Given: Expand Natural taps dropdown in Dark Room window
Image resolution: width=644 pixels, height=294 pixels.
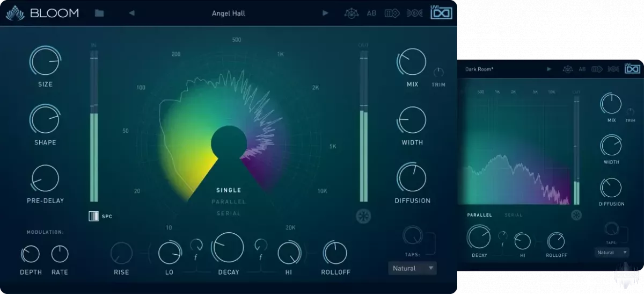Looking at the screenshot, I should coord(611,252).
